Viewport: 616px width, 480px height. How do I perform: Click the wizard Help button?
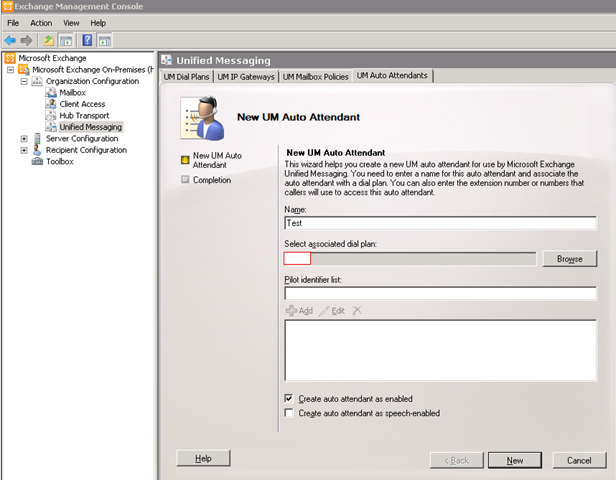(x=203, y=458)
